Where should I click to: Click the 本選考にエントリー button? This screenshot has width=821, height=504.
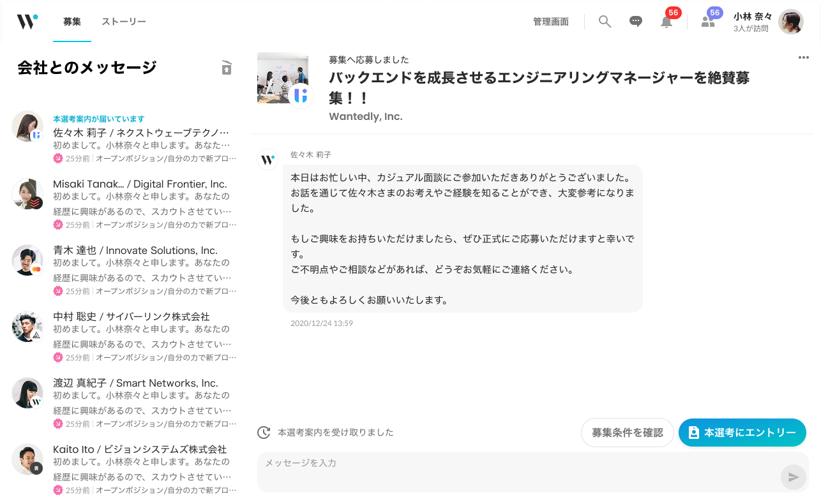(x=742, y=432)
